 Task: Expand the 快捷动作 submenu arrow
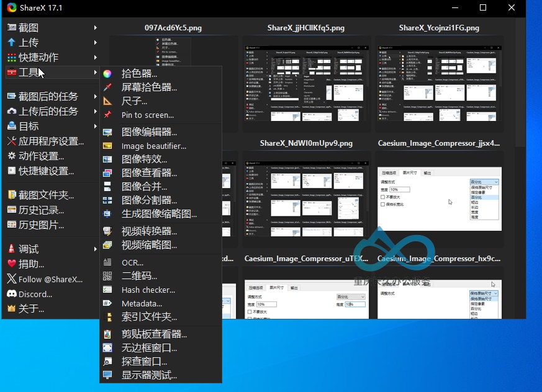coord(95,57)
